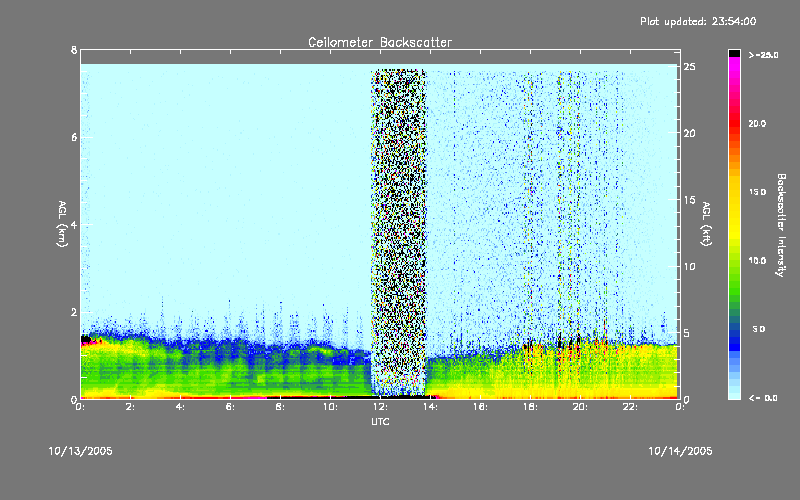Click the "AGL (km)" axis label
This screenshot has width=800, height=500.
[62, 224]
